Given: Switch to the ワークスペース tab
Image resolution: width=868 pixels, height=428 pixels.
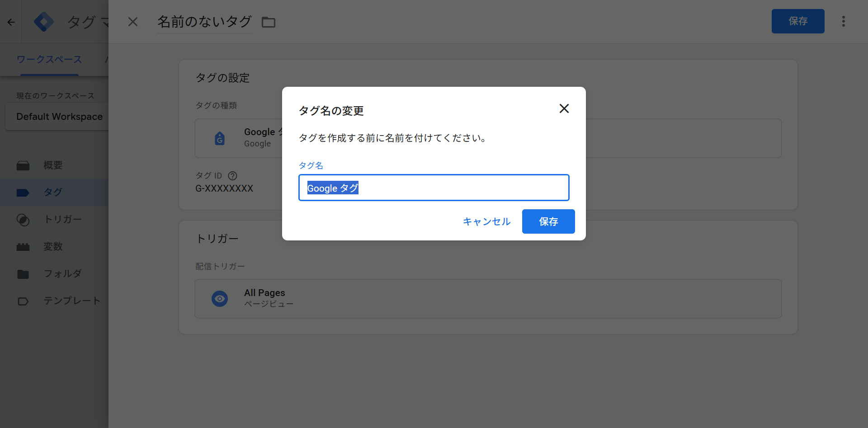Looking at the screenshot, I should click(x=49, y=60).
